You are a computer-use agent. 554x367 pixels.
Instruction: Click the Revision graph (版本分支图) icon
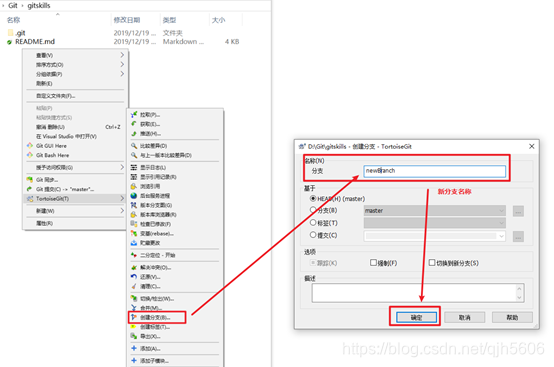tap(134, 205)
